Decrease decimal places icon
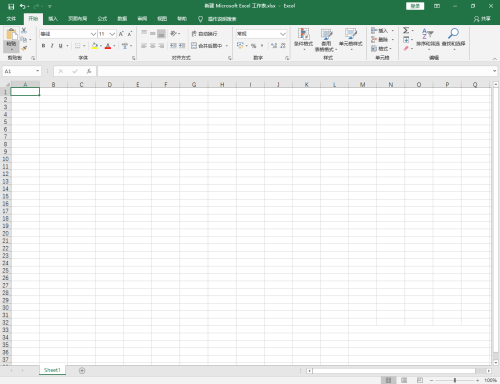500x384 pixels. point(283,46)
